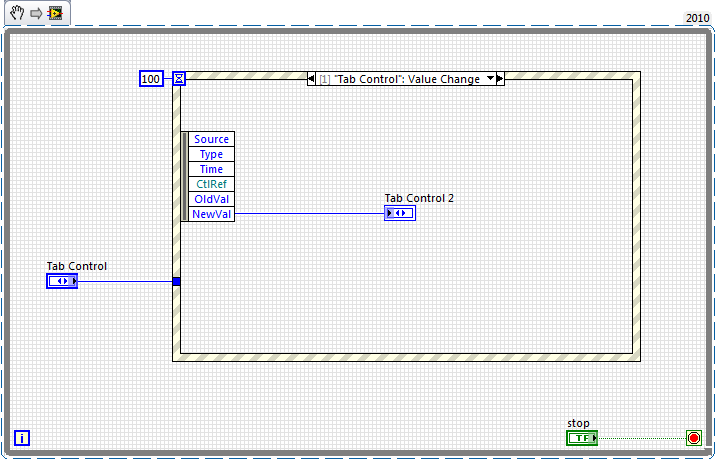Select the Type event data node
The image size is (716, 460).
[x=211, y=154]
